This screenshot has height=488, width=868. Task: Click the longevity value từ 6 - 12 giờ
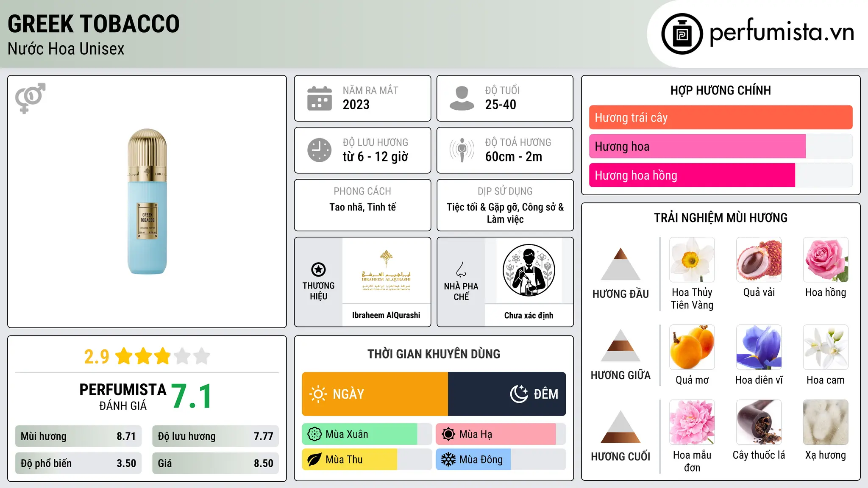click(x=376, y=157)
